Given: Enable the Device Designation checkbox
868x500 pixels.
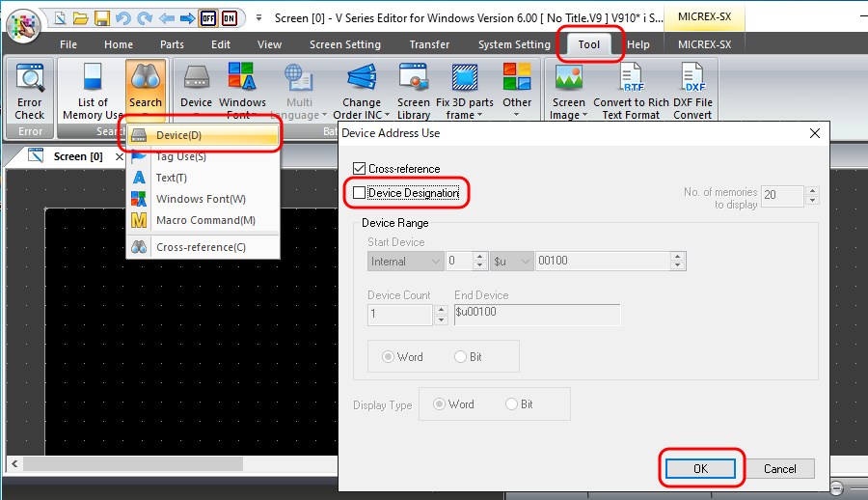Looking at the screenshot, I should (360, 193).
